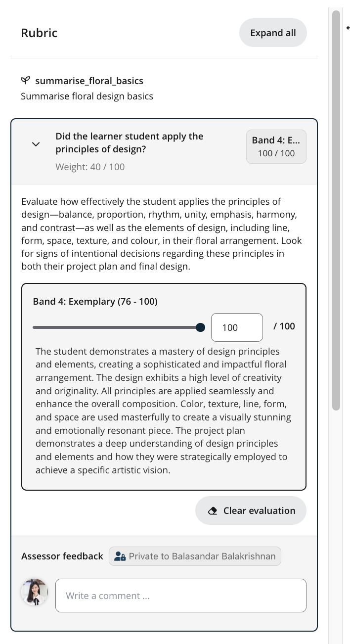Click the private lock-person icon
The height and width of the screenshot is (644, 350).
pos(120,556)
